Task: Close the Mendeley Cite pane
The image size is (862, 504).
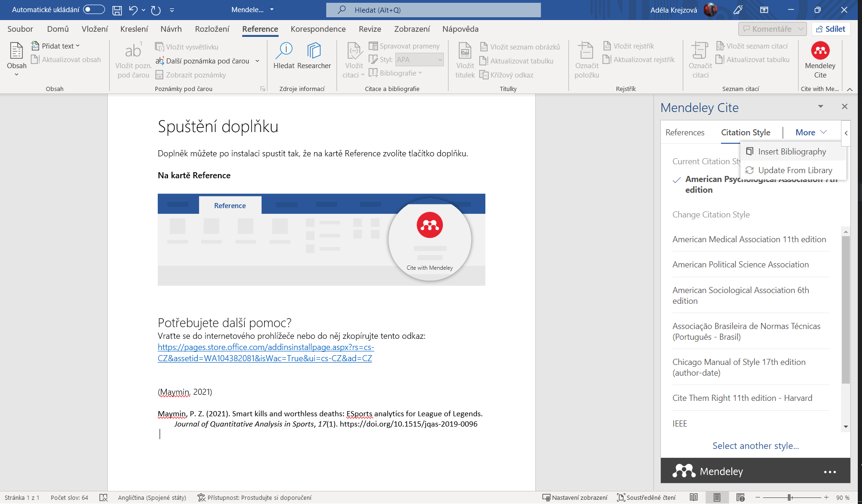Action: (x=844, y=106)
